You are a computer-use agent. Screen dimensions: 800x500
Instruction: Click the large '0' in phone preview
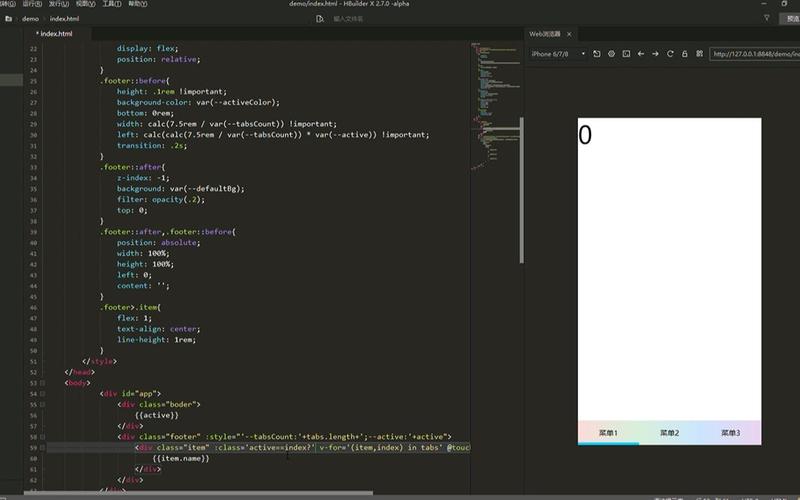(585, 135)
